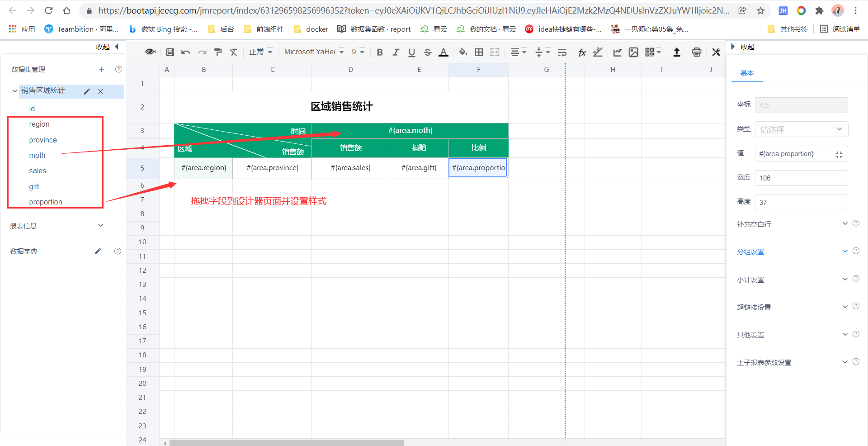Screen dimensions: 868x446
Task: Bookmark this page with the star icon
Action: pos(760,10)
